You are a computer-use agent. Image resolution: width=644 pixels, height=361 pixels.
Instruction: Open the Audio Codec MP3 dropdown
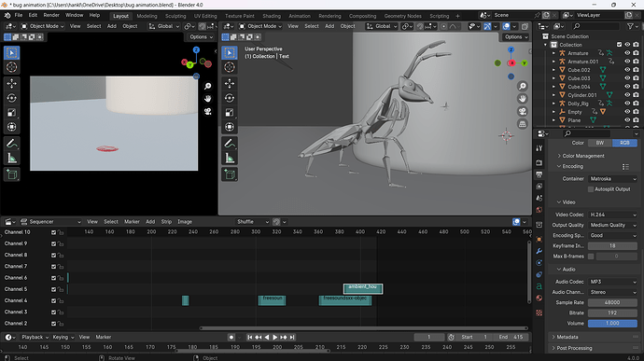613,282
